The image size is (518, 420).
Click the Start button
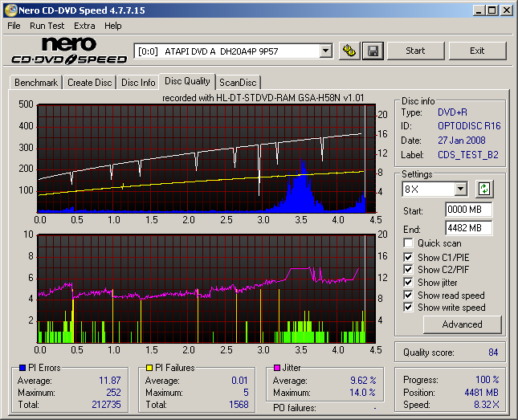[x=415, y=51]
